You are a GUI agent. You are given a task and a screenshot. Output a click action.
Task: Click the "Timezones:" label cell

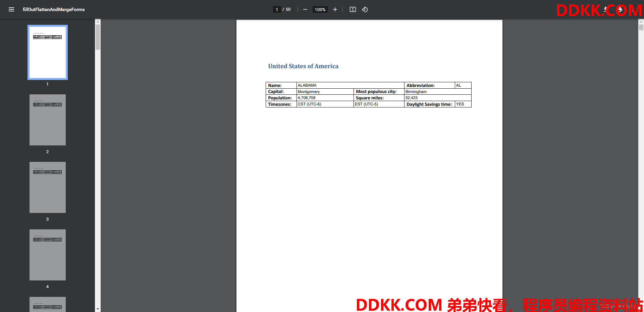pyautogui.click(x=281, y=104)
